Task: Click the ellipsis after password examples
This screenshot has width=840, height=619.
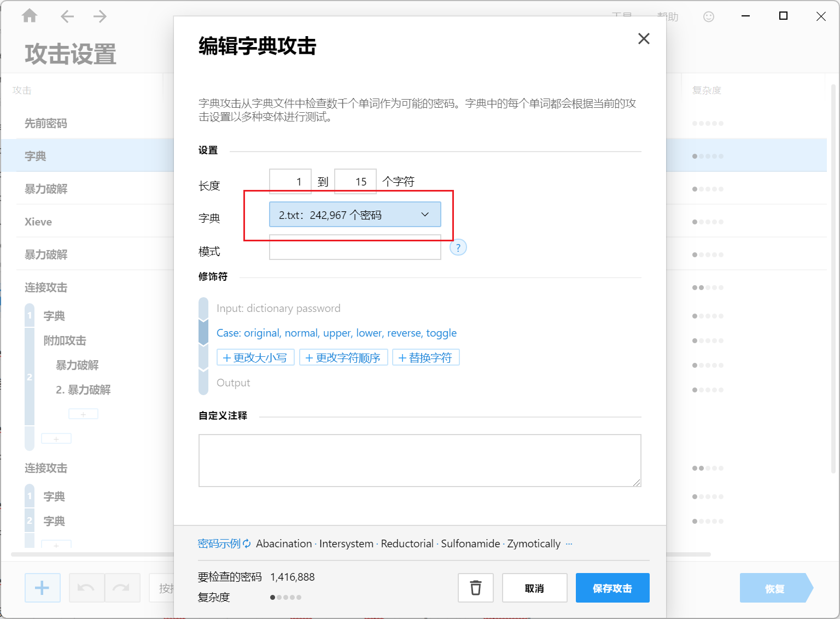Action: pos(569,543)
